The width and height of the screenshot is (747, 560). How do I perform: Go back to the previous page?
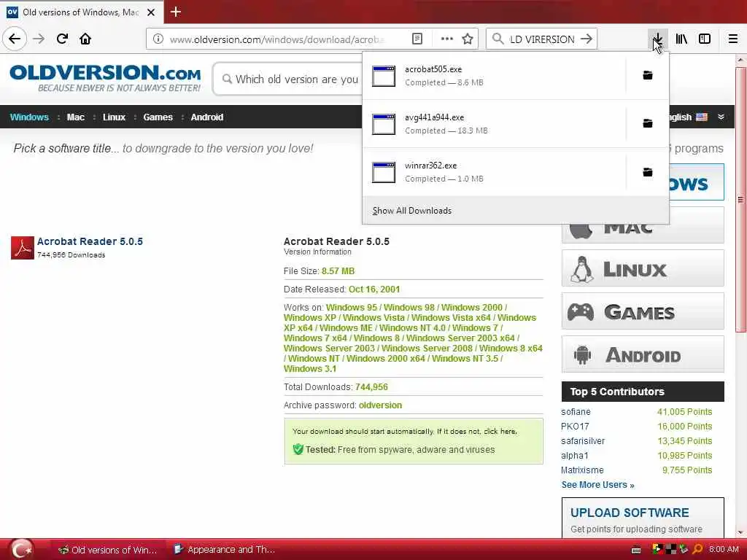point(15,39)
